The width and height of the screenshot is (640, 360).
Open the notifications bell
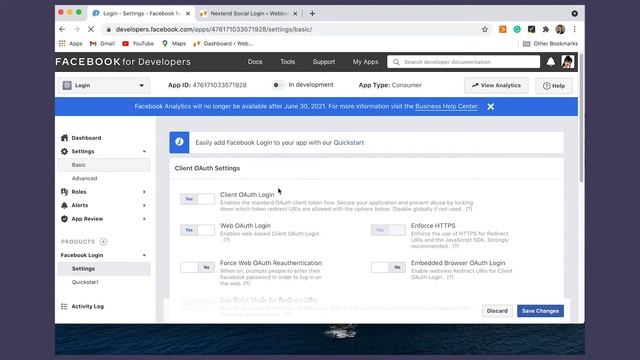(551, 62)
